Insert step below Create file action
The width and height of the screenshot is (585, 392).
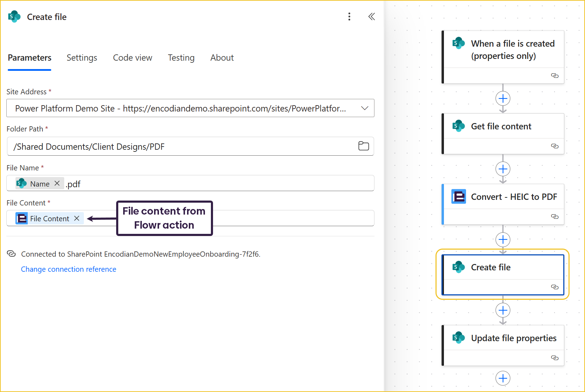click(x=503, y=310)
